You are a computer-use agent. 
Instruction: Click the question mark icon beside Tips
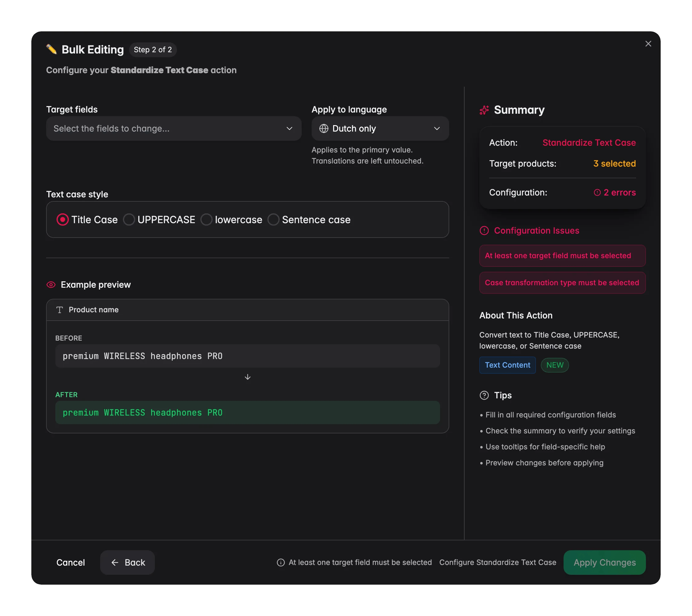484,395
